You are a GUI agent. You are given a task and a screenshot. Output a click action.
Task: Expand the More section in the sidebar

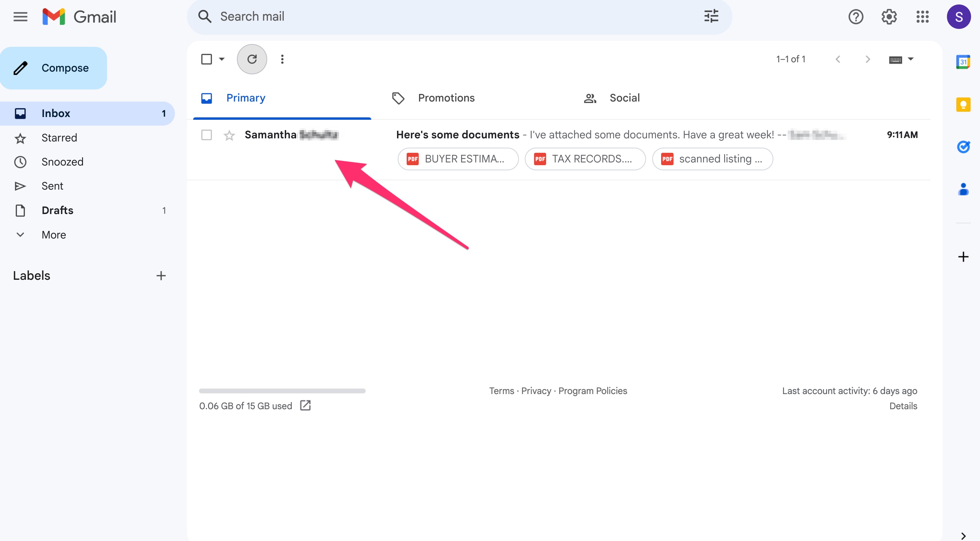pyautogui.click(x=53, y=235)
